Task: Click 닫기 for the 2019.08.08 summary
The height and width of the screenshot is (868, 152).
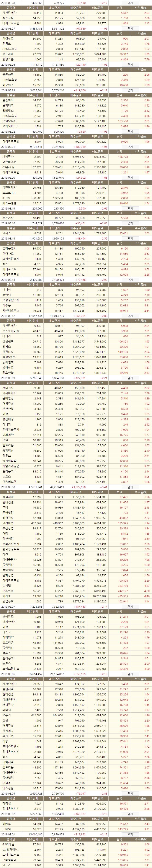Action: (x=130, y=487)
